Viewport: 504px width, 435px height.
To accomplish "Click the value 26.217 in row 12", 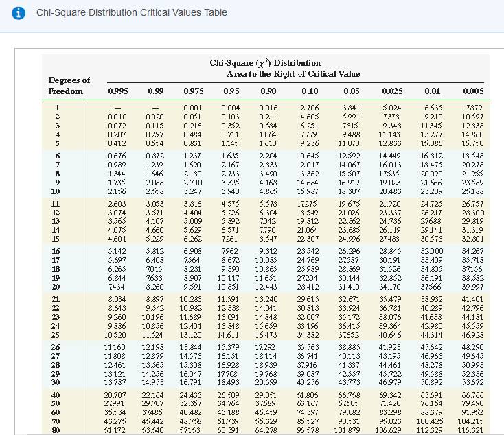I will (x=431, y=213).
